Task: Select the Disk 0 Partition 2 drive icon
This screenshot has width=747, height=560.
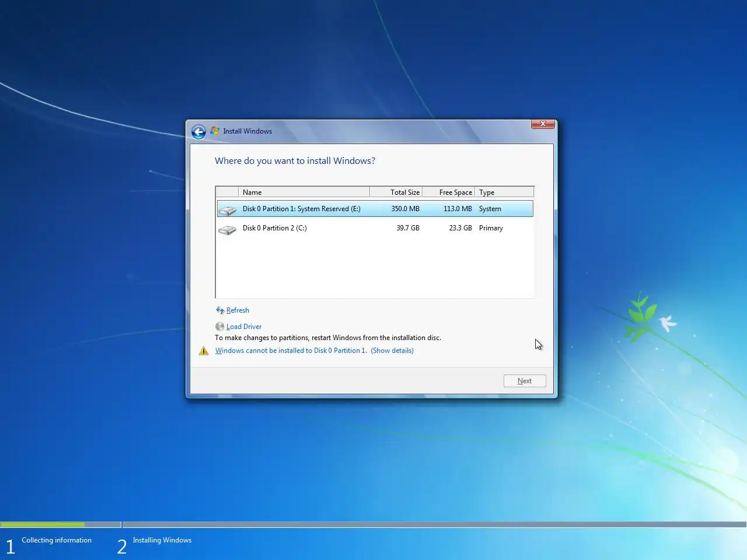Action: [x=227, y=230]
